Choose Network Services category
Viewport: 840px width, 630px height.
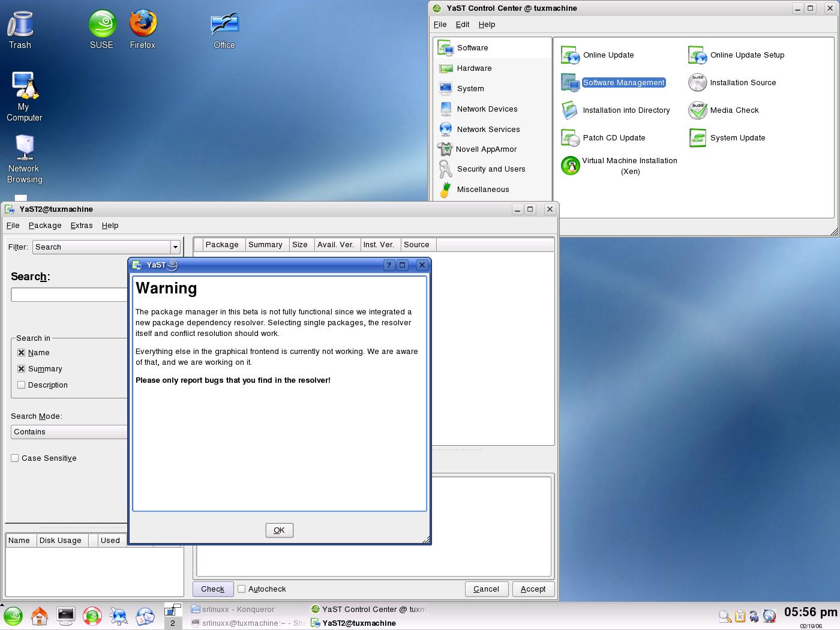point(493,130)
